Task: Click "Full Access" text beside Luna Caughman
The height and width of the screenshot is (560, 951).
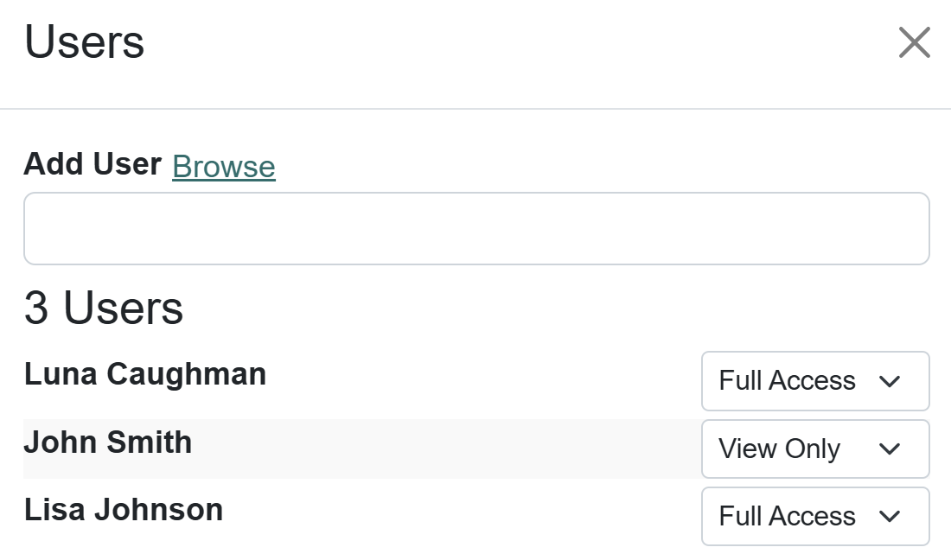Action: (x=787, y=381)
